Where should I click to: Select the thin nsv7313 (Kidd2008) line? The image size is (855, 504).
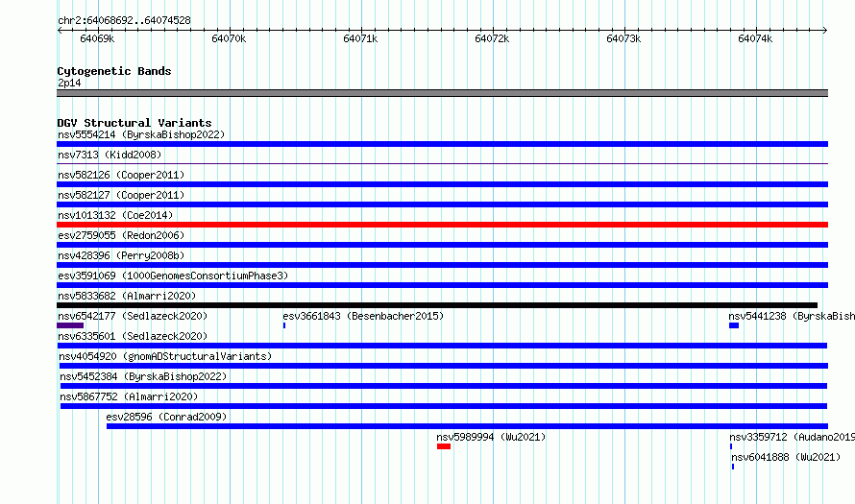[x=442, y=163]
